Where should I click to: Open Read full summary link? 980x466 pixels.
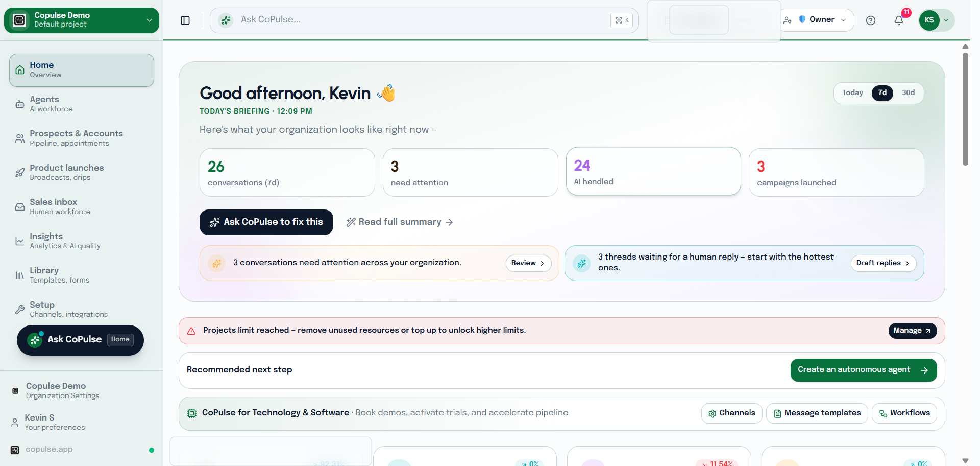[400, 222]
